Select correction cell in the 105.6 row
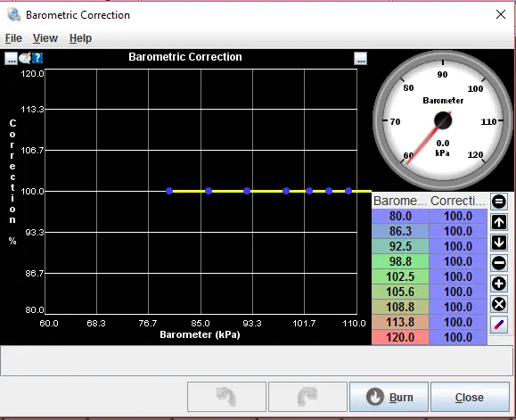Image resolution: width=516 pixels, height=420 pixels. (x=458, y=292)
